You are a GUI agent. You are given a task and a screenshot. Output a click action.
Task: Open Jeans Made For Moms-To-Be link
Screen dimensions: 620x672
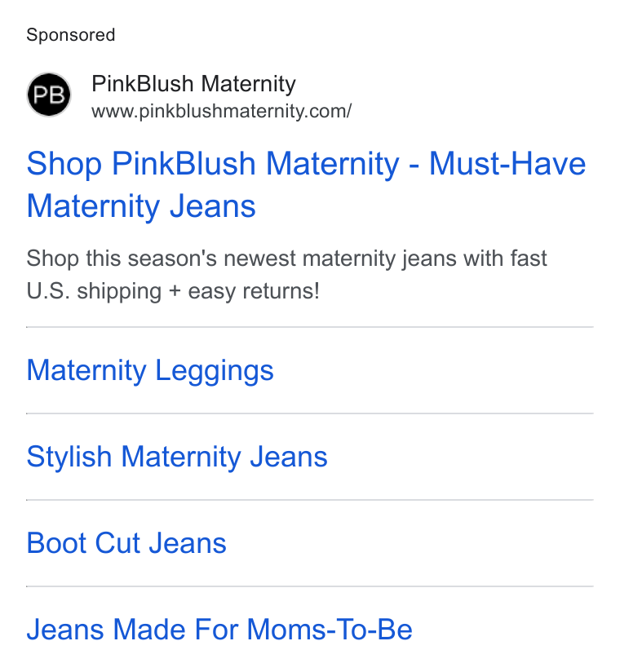pos(219,629)
